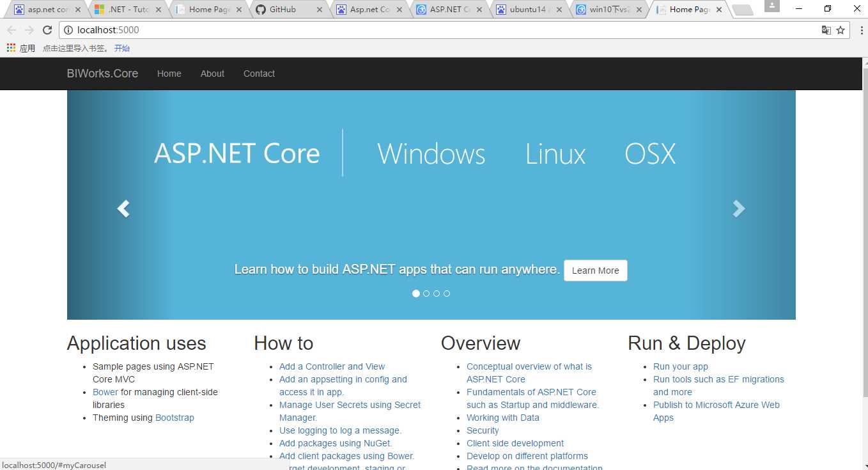868x470 pixels.
Task: Open Working with Data link
Action: coord(503,418)
